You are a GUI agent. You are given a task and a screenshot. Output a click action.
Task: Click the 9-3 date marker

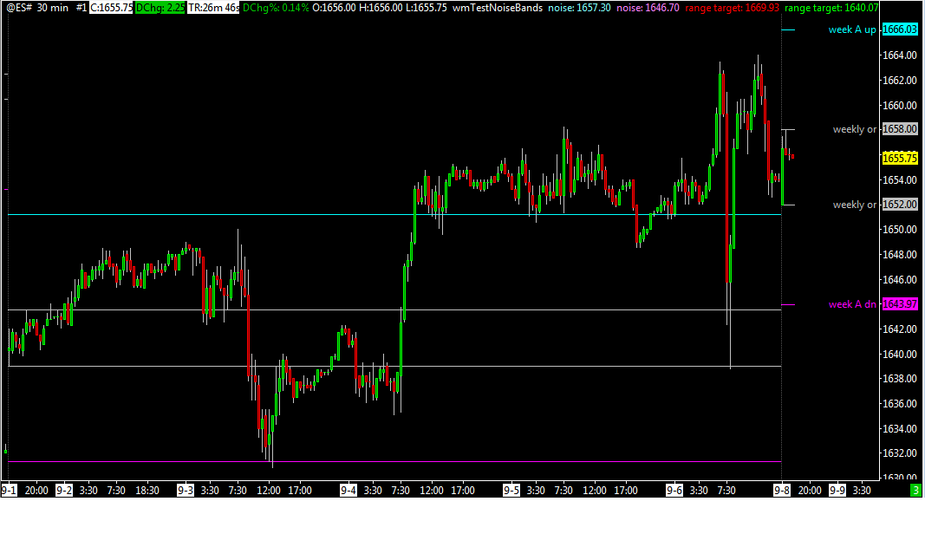(x=186, y=491)
